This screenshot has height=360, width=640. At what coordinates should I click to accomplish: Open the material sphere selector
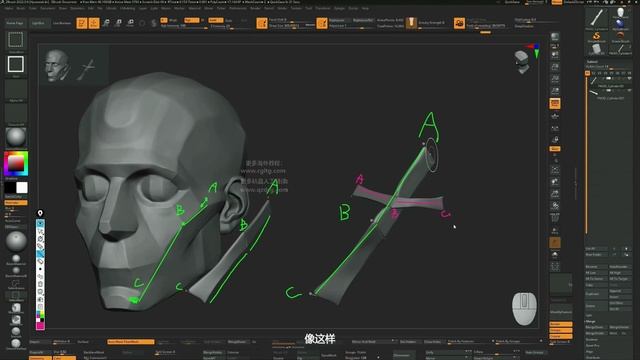click(16, 137)
